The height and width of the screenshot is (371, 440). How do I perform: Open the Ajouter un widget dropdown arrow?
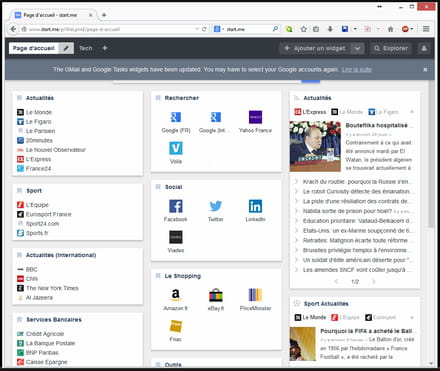357,48
